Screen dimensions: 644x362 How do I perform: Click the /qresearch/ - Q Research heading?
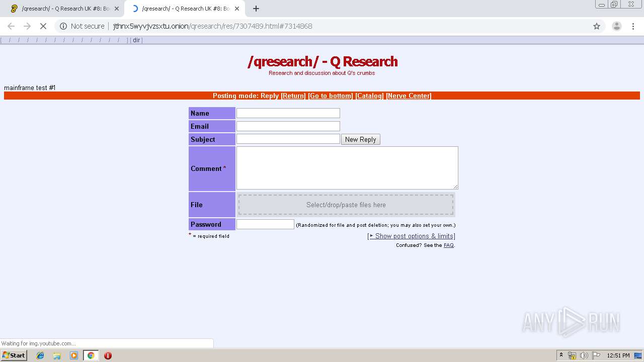323,61
